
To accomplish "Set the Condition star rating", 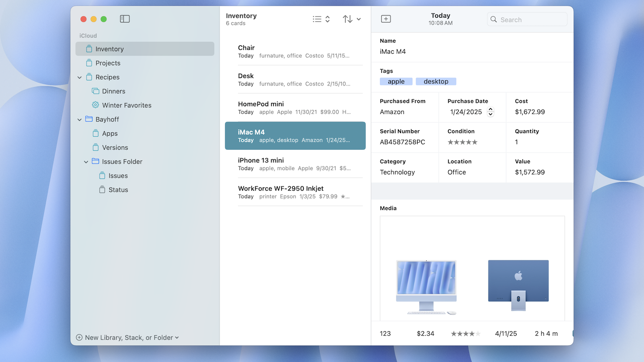I will click(x=462, y=142).
